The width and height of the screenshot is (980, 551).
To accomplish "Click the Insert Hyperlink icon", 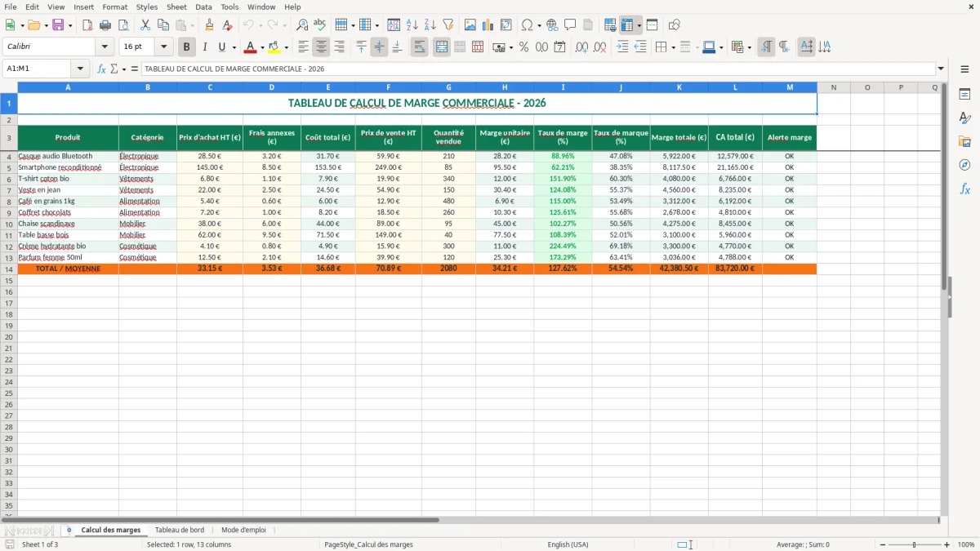I will pyautogui.click(x=552, y=25).
